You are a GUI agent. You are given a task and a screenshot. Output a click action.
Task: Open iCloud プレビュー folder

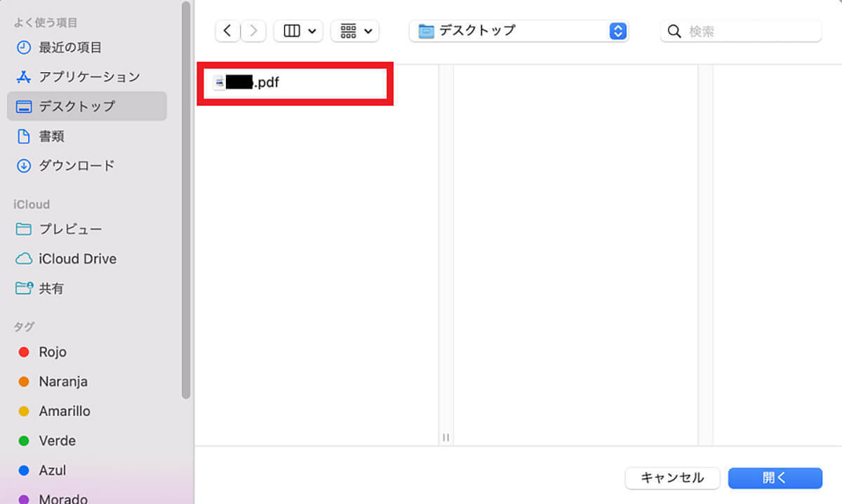click(70, 229)
